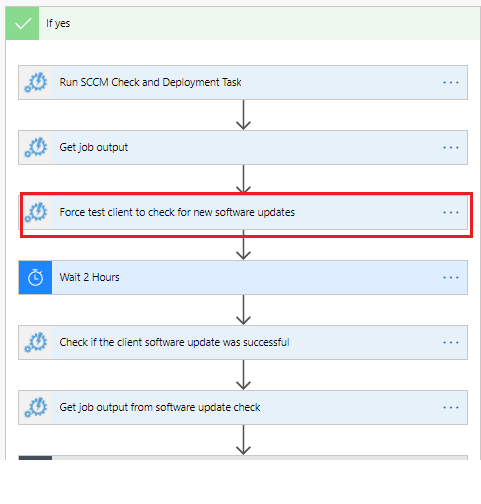Viewport: 481px width, 504px height.
Task: Click automation icon on Get job output from software update check
Action: (35, 407)
